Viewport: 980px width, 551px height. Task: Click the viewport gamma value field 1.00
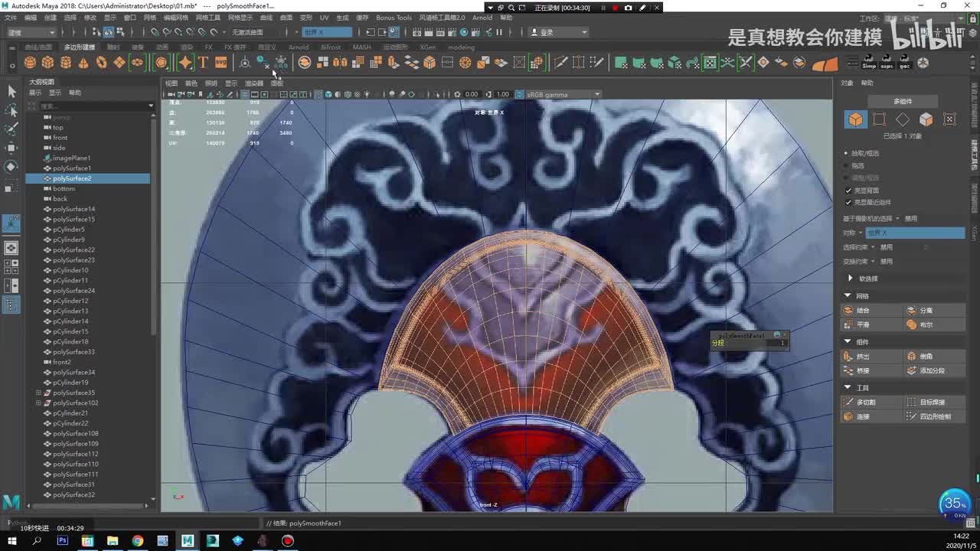tap(502, 95)
